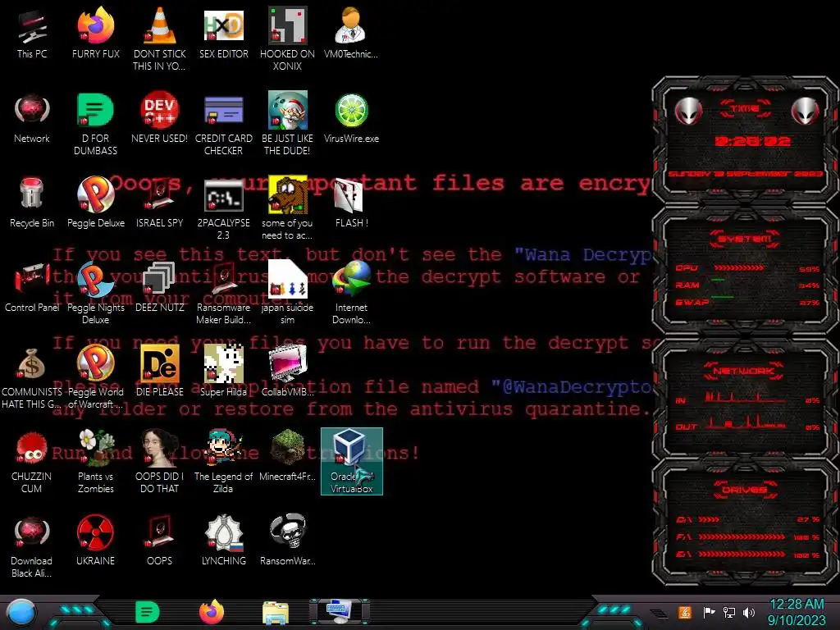Launch Plants vs Zombies
The image size is (840, 630).
[x=95, y=462]
